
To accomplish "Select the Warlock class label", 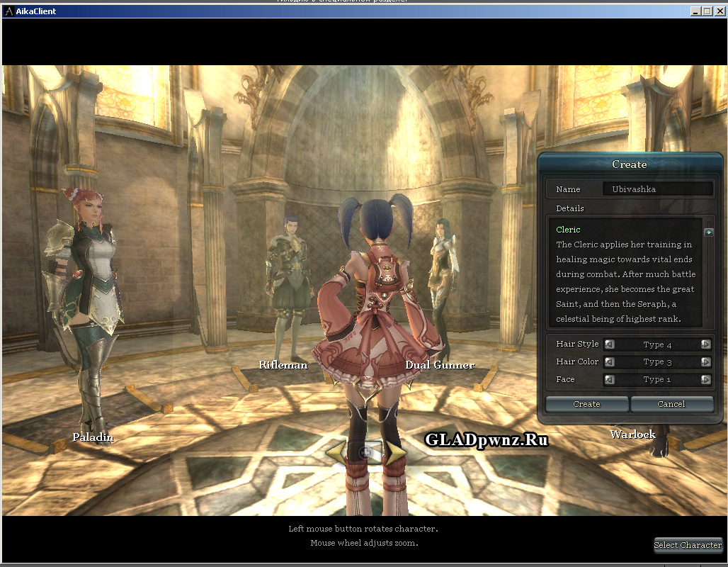I will pyautogui.click(x=632, y=434).
